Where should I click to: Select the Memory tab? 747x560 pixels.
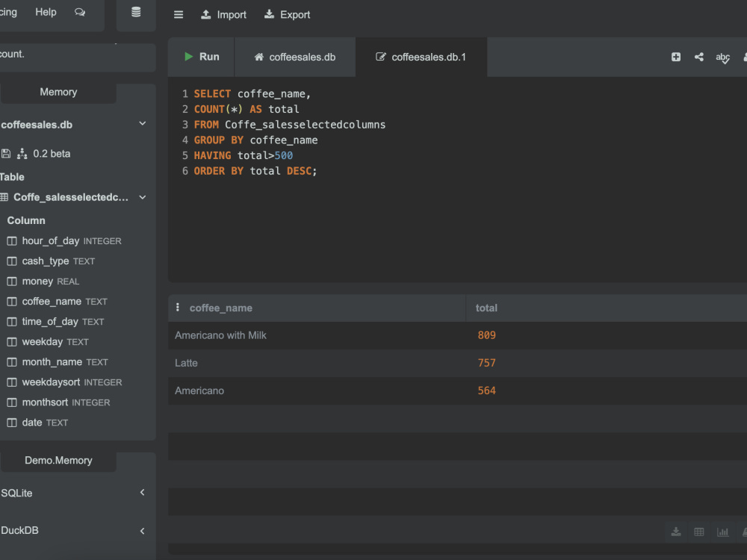click(x=58, y=93)
